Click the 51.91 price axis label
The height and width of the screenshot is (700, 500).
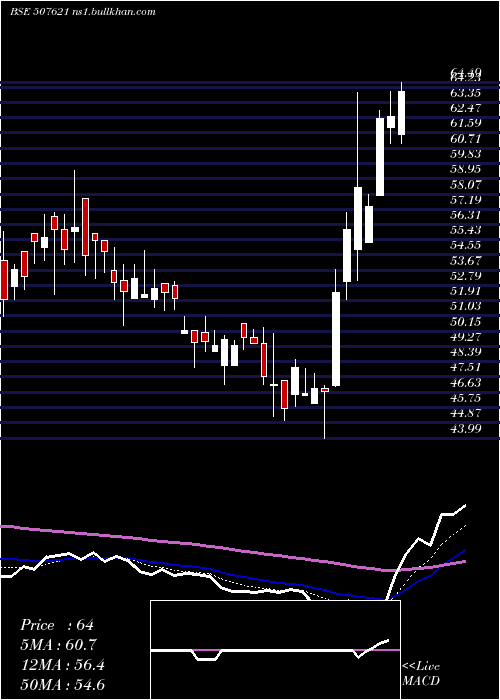coord(465,291)
